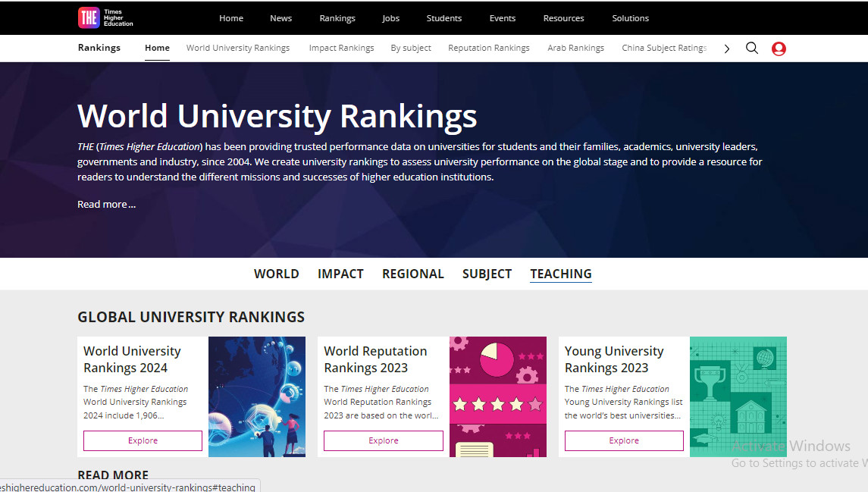The width and height of the screenshot is (868, 492).
Task: Click the Times Higher Education logo
Action: tap(105, 17)
